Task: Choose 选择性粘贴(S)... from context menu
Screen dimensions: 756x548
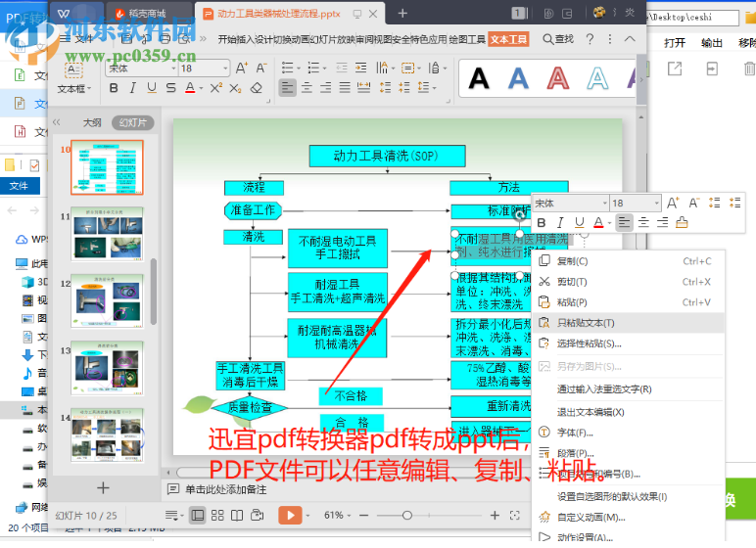Action: pyautogui.click(x=629, y=343)
